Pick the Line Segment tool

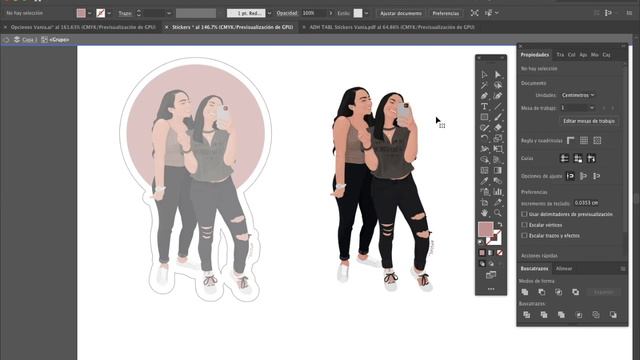498,107
